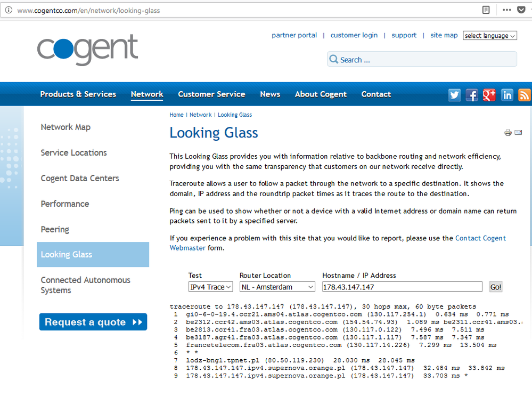The image size is (532, 412).
Task: Open the Peering sidebar link
Action: pos(55,230)
